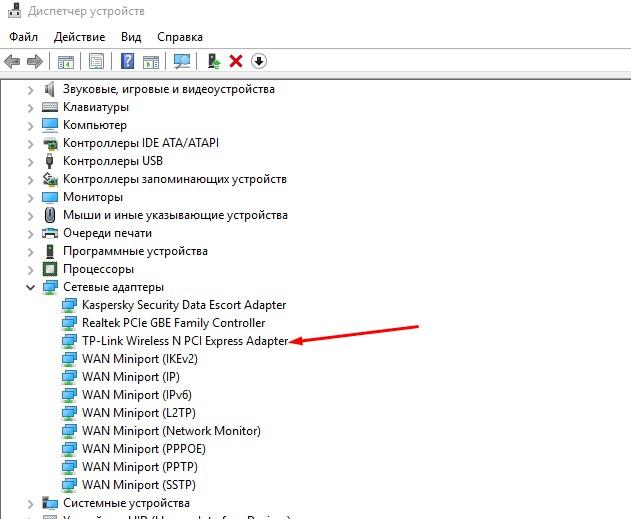631x519 pixels.
Task: Open the Properties toolbar icon
Action: pos(96,62)
